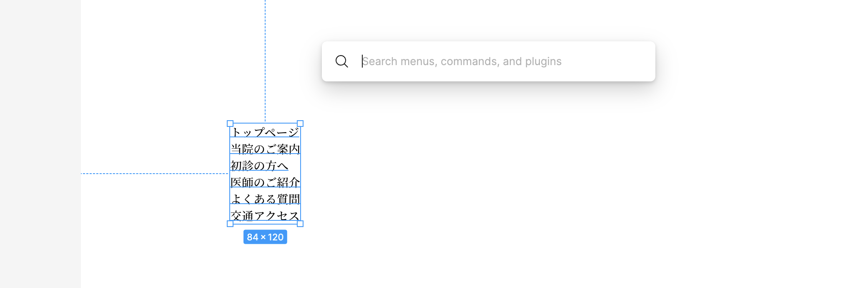Click the vertical dashed guide line above selection
This screenshot has width=868, height=288.
[265, 61]
